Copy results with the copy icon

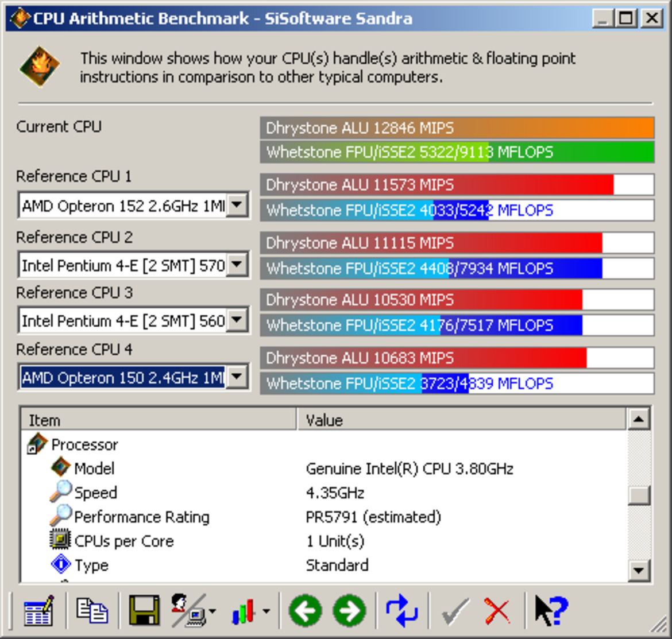(92, 610)
